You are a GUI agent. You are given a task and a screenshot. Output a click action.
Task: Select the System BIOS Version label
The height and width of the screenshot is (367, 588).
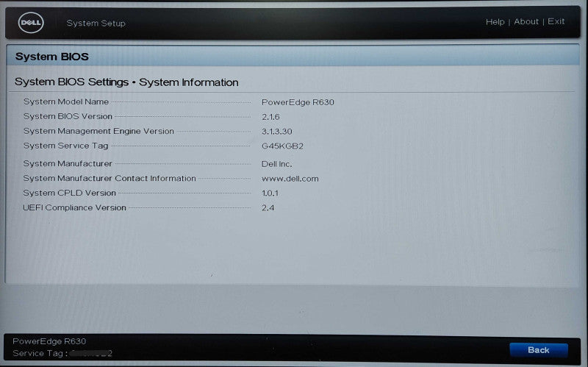68,116
